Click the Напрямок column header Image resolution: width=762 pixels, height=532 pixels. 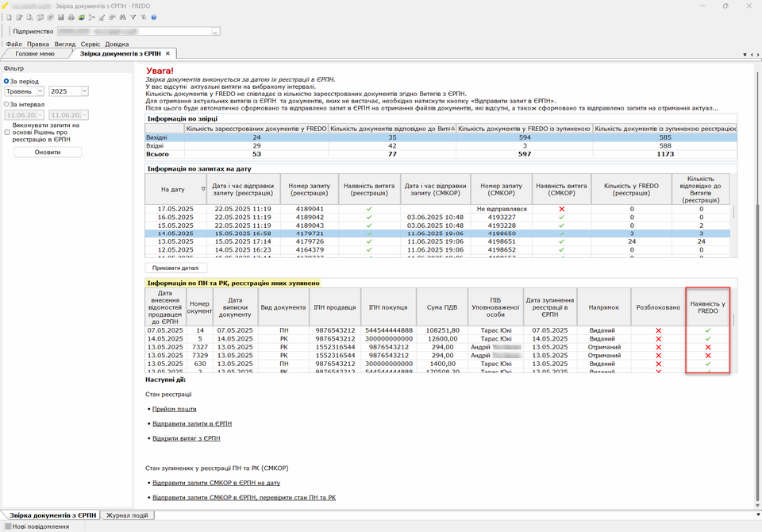603,307
